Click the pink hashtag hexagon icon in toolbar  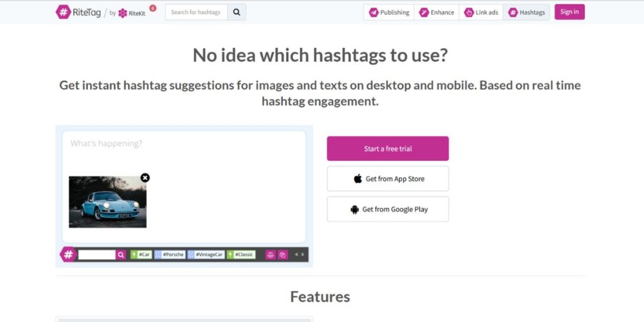(68, 255)
